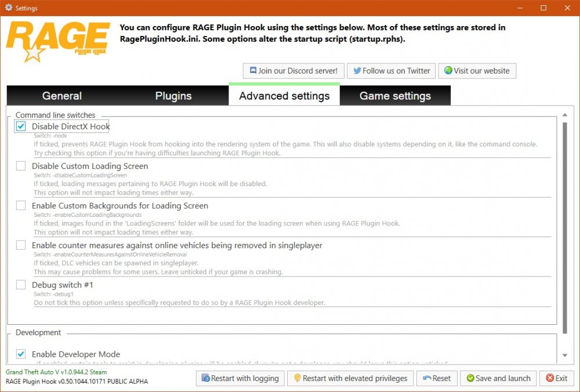Click 'Switch: -debug1' text
Viewport: 580px width, 392px height.
click(x=53, y=294)
